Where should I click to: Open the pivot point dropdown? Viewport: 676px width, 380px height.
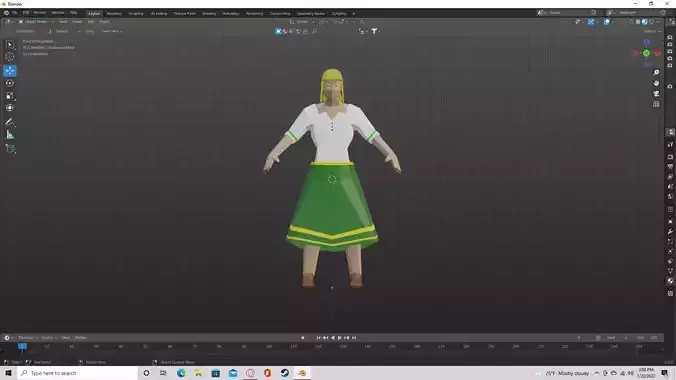coord(322,22)
